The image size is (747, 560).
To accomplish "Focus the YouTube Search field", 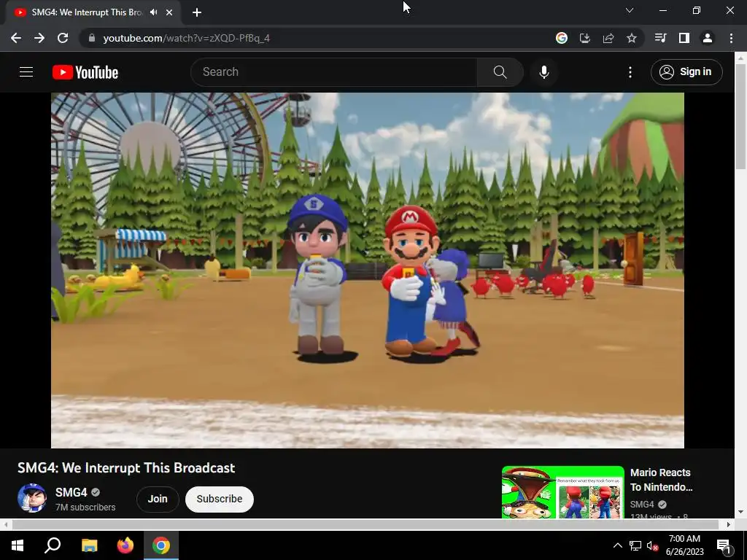I will click(334, 72).
